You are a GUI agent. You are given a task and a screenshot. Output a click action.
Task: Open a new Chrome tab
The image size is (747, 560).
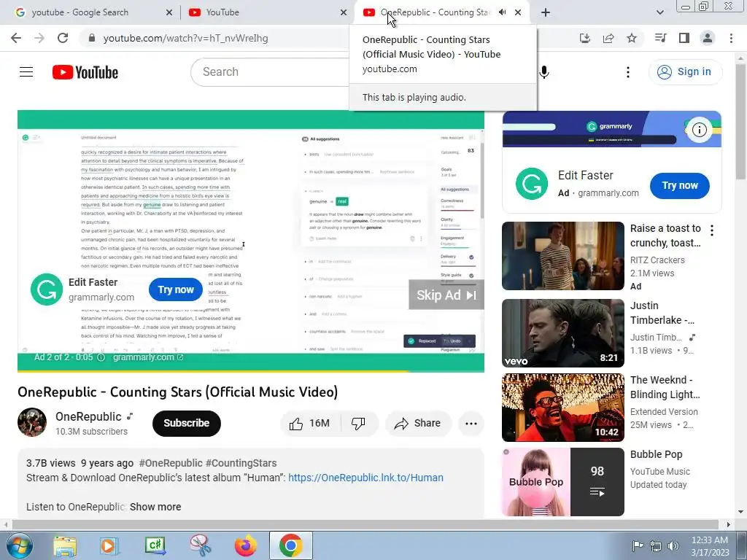coord(546,12)
